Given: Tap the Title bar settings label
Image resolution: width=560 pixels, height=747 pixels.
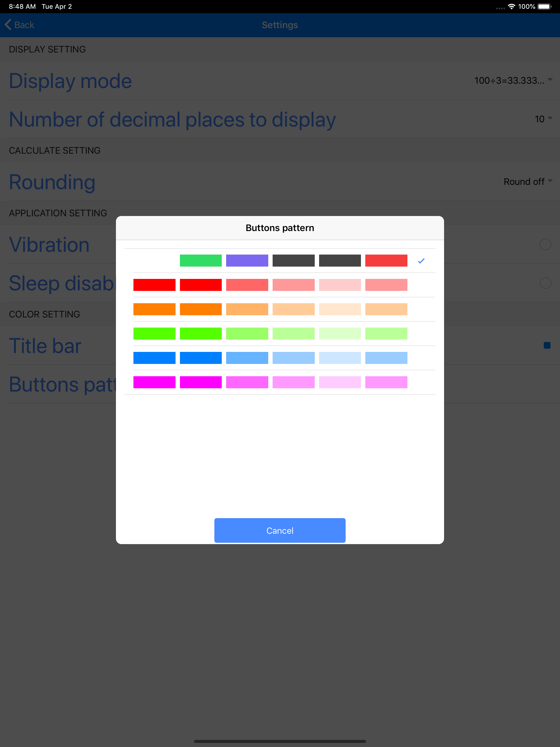Looking at the screenshot, I should [x=45, y=346].
